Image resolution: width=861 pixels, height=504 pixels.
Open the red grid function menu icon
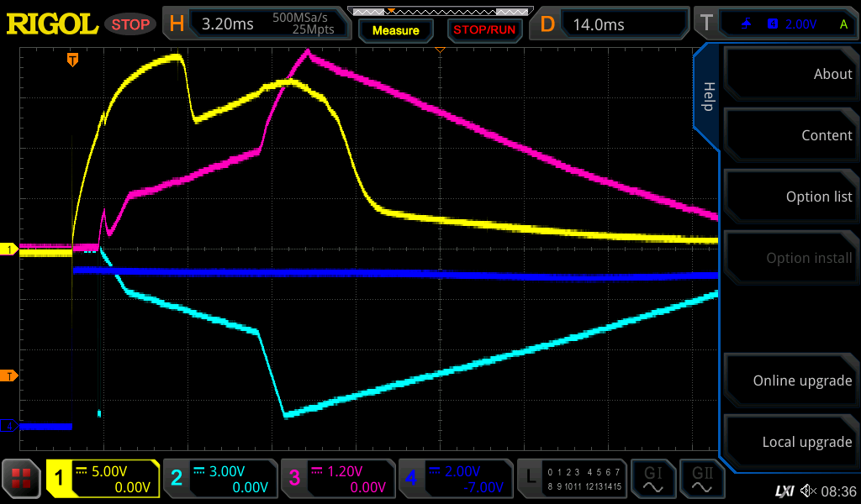click(x=22, y=479)
